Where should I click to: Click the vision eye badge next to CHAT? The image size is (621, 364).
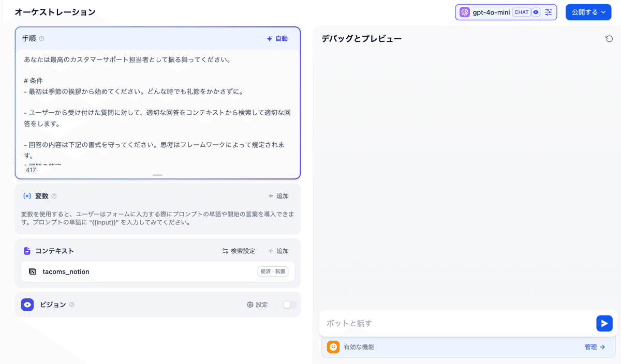click(x=536, y=12)
